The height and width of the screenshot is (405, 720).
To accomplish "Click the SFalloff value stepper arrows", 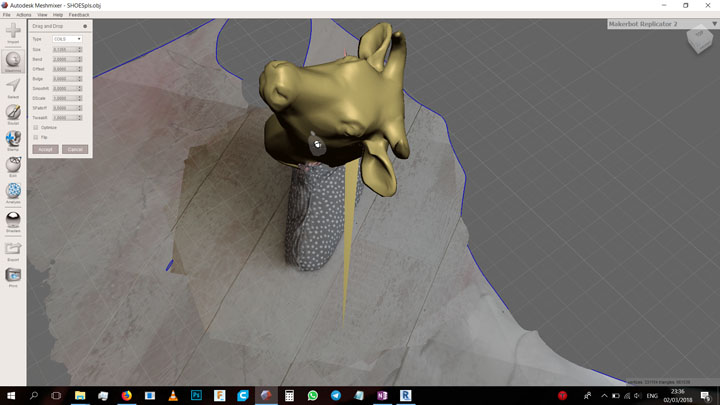I will pyautogui.click(x=80, y=108).
